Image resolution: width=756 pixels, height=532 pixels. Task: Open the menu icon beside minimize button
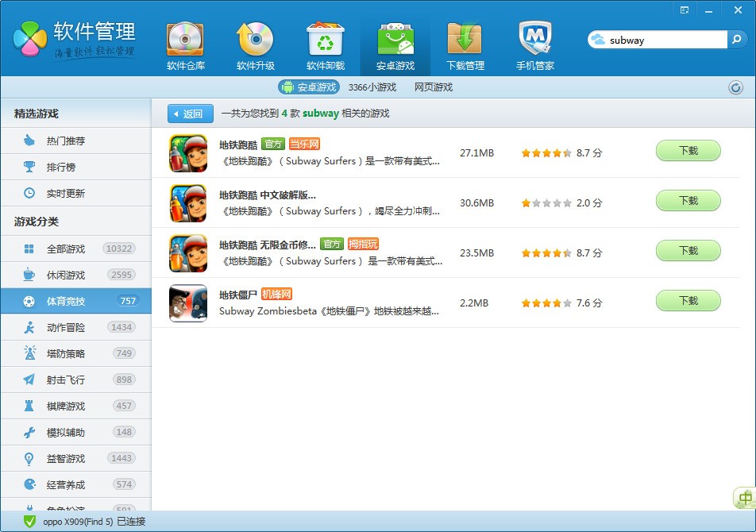tap(685, 10)
